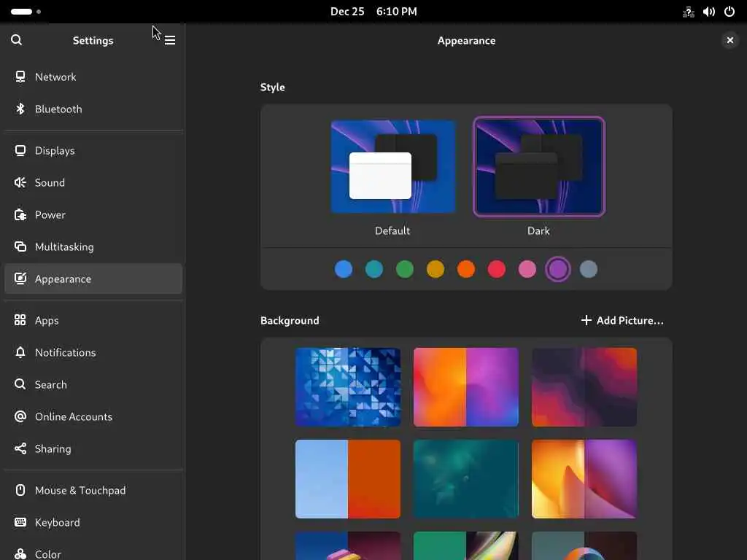The width and height of the screenshot is (747, 560).
Task: Close the Appearance settings window
Action: coord(729,41)
